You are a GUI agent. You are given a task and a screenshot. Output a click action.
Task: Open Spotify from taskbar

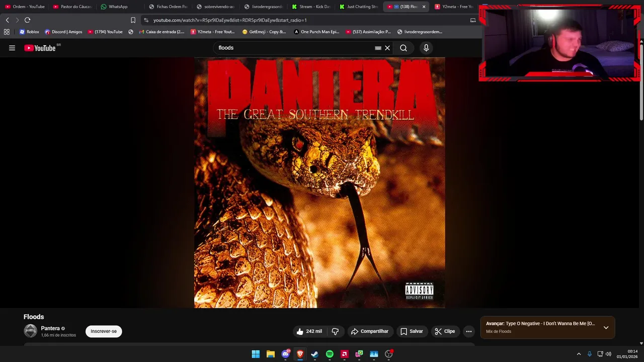pos(330,354)
